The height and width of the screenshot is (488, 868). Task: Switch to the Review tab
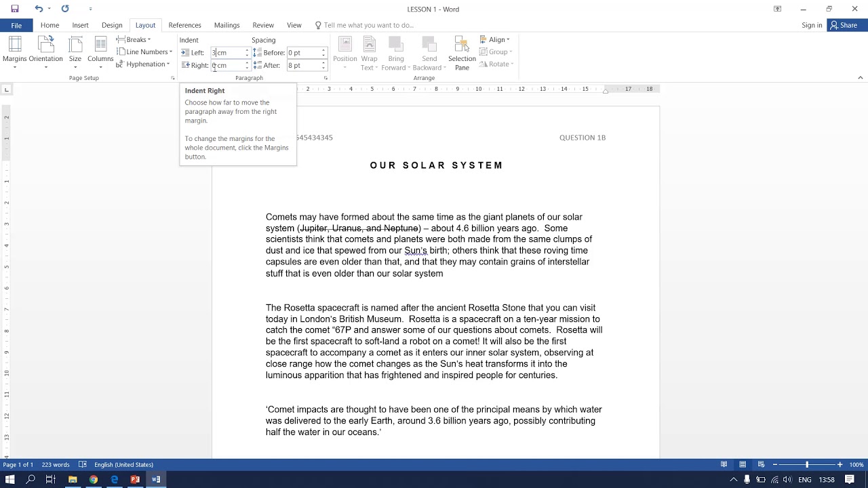pos(263,25)
